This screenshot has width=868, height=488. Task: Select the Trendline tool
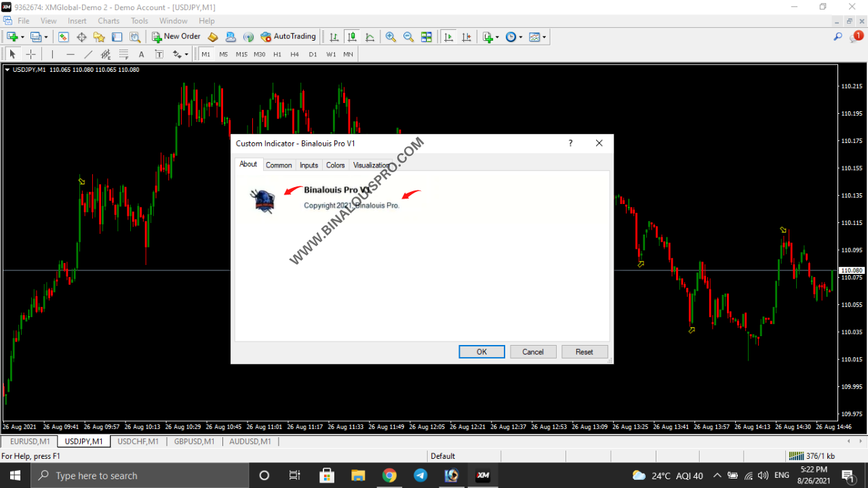[x=88, y=54]
